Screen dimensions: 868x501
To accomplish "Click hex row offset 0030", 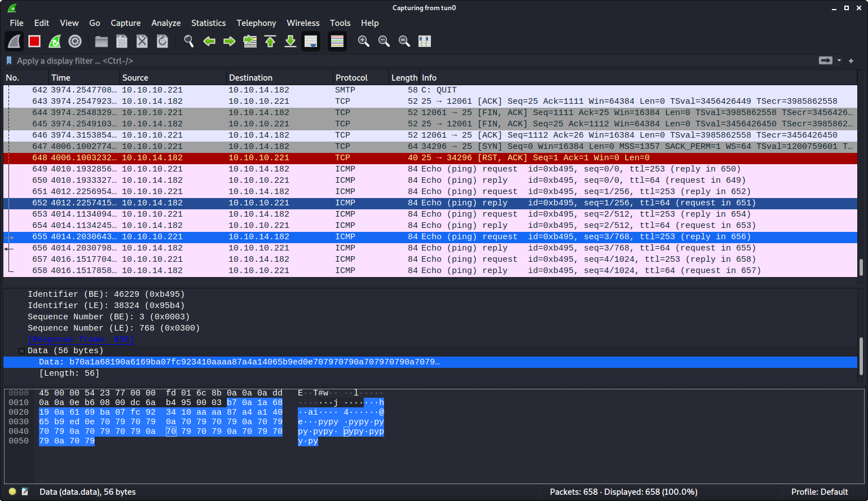I will [x=19, y=422].
